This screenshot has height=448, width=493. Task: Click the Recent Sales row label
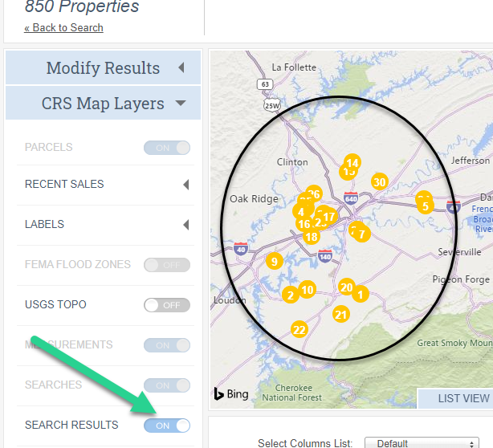click(64, 184)
